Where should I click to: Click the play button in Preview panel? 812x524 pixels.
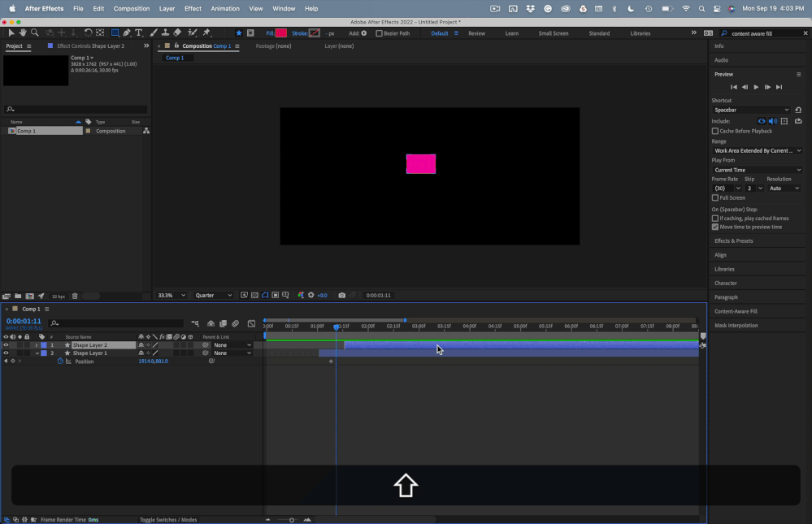click(756, 87)
